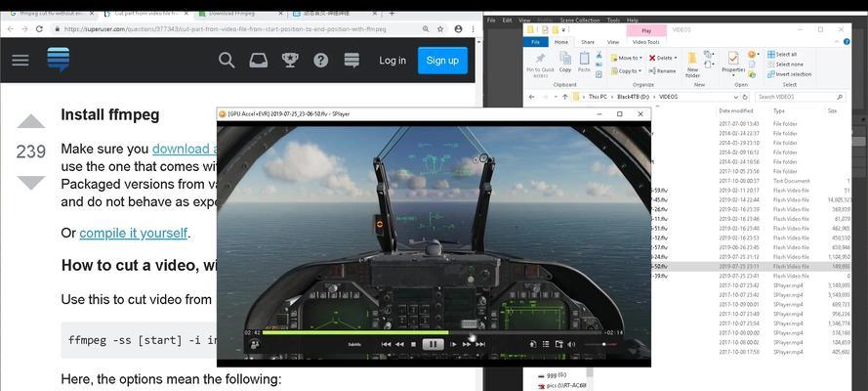The width and height of the screenshot is (868, 391).
Task: Refresh the VIDEOS folder
Action: point(745,97)
